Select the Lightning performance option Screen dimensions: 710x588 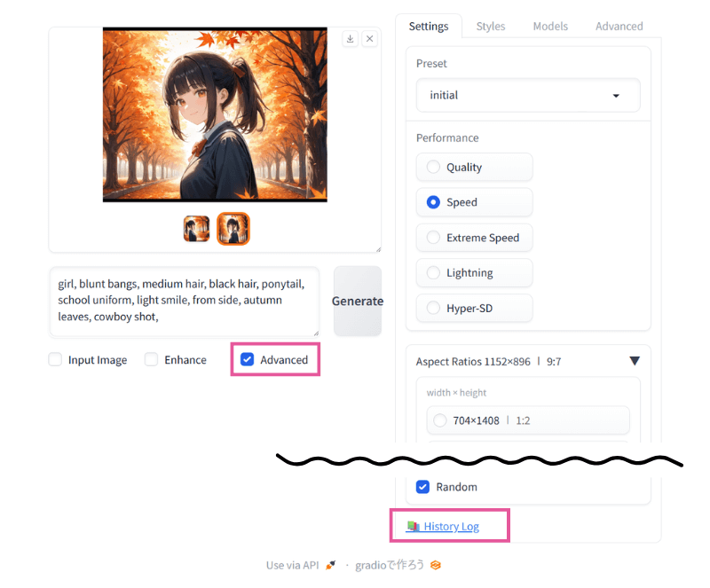pyautogui.click(x=433, y=273)
